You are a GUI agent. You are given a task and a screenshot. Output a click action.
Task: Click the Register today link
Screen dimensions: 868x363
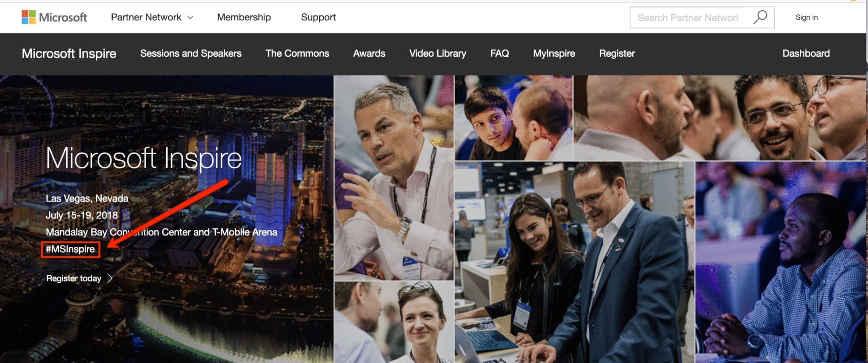(74, 278)
